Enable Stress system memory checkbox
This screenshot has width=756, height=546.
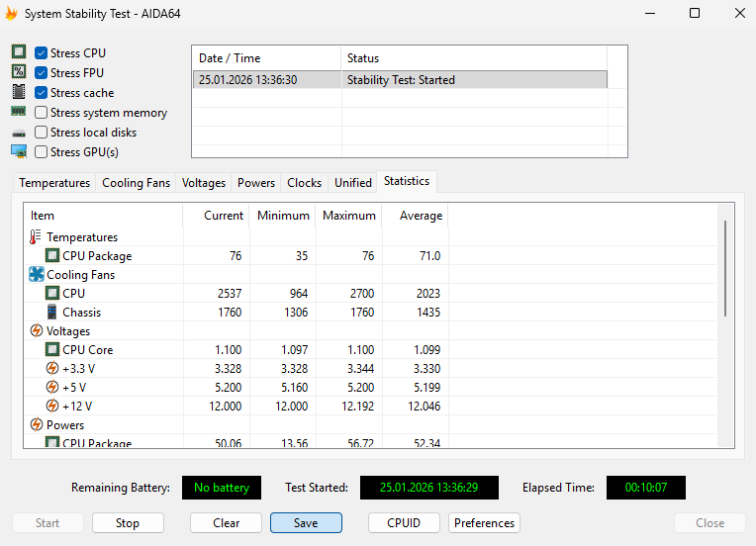[x=42, y=113]
